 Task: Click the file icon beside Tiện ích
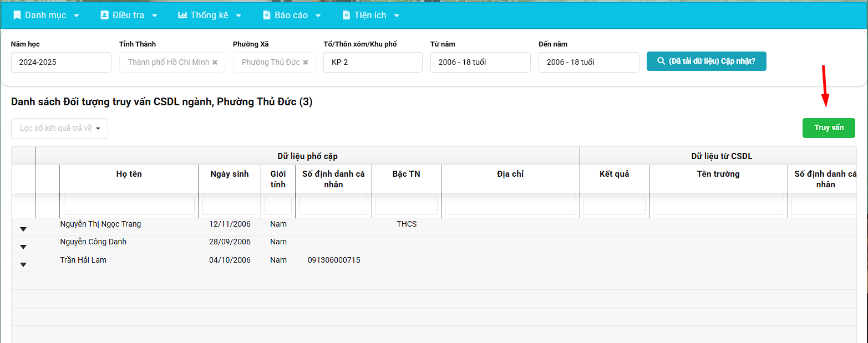[347, 15]
